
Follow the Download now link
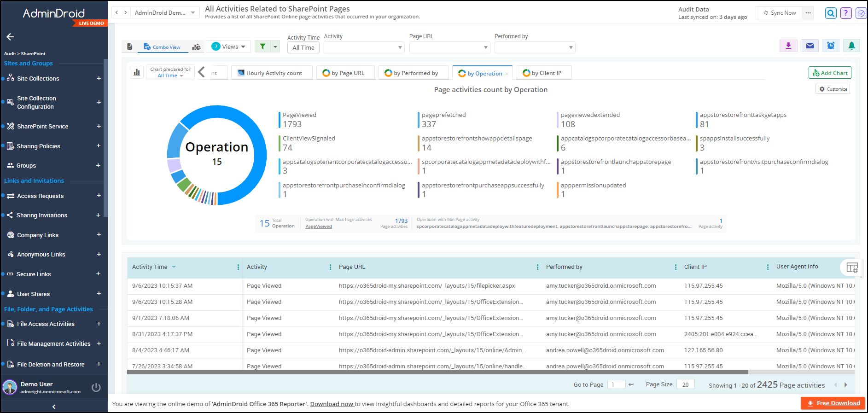[x=332, y=404]
